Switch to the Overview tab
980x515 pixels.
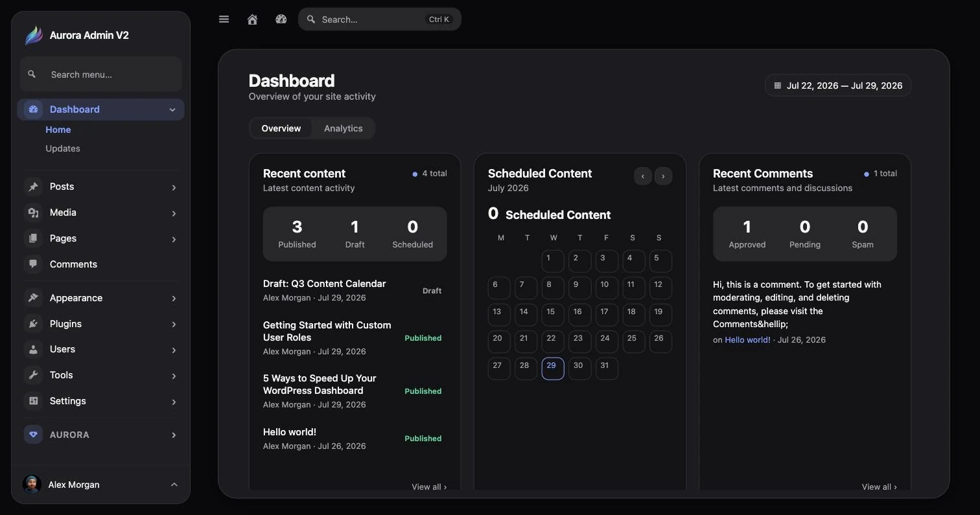tap(281, 128)
